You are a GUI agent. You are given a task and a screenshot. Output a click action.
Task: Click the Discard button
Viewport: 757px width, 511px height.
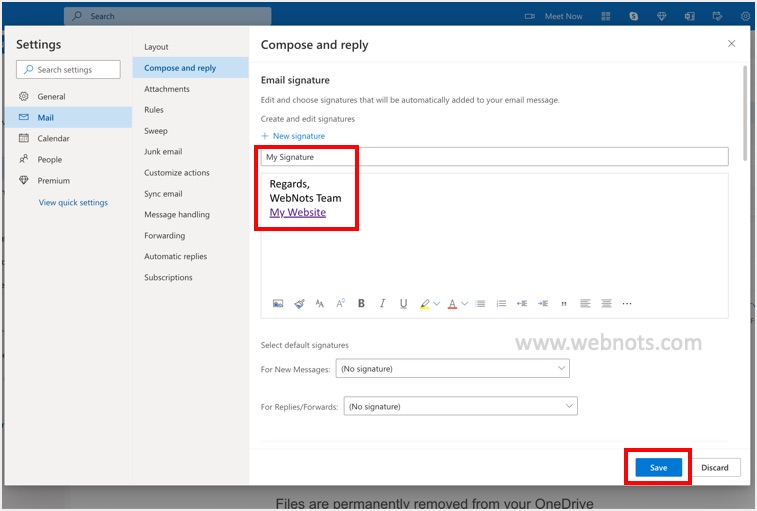point(715,467)
